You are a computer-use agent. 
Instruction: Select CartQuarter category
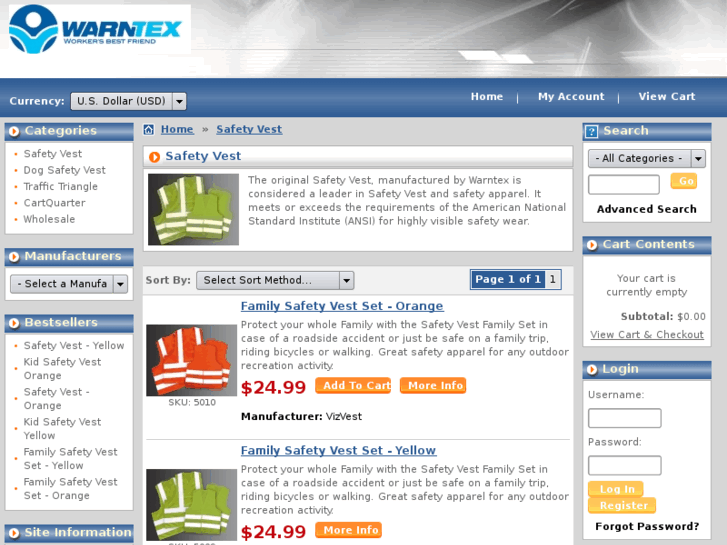coord(55,203)
